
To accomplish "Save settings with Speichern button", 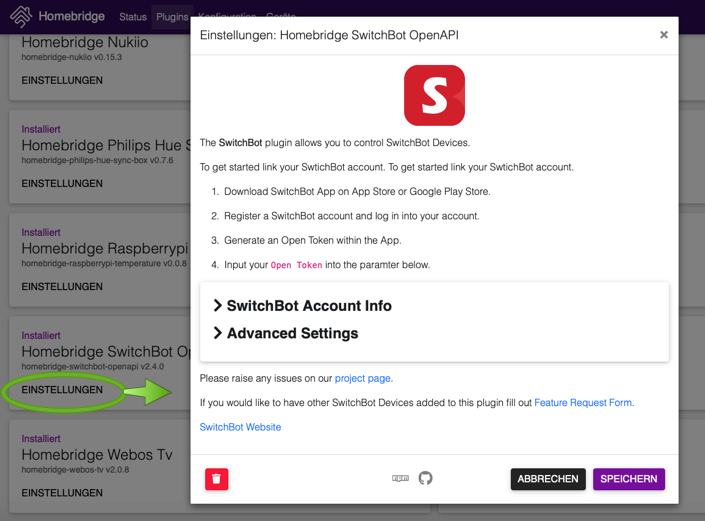I will [x=629, y=479].
